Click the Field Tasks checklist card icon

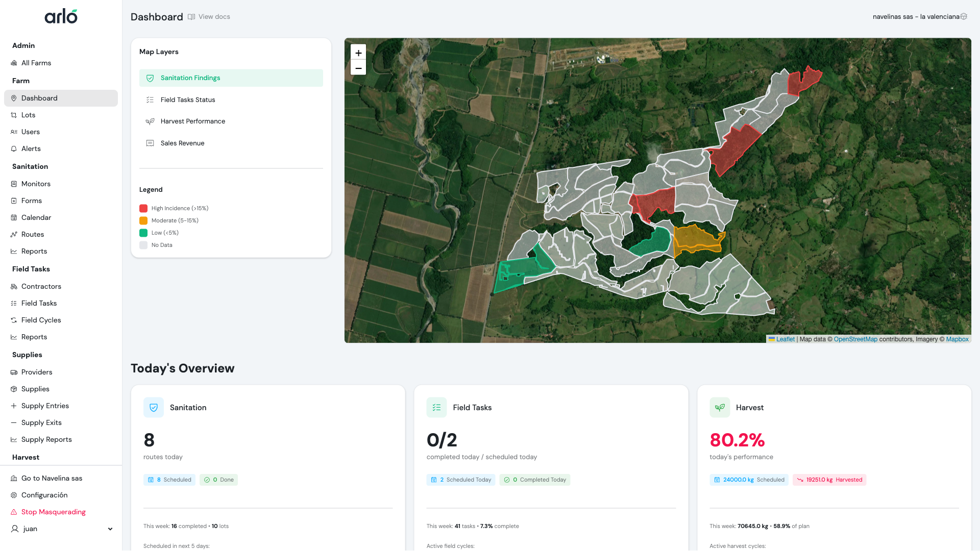point(436,408)
